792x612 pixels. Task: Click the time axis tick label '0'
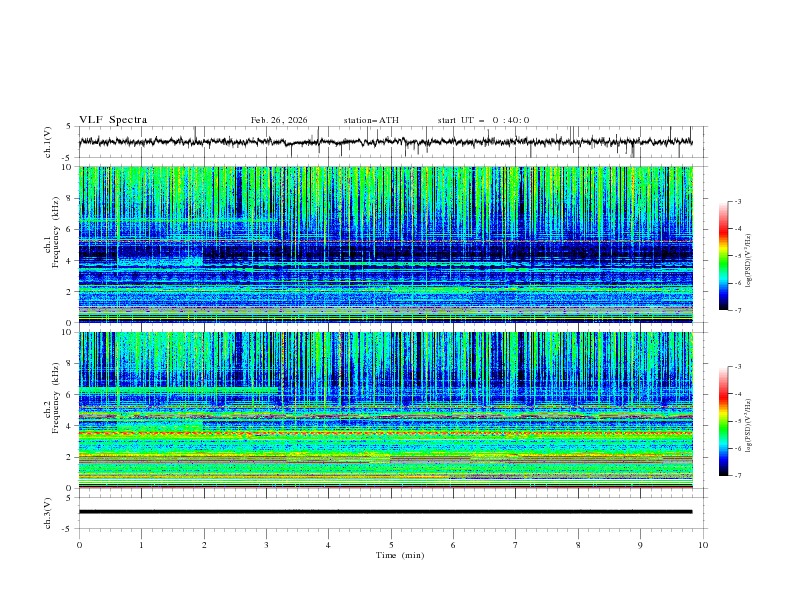click(79, 545)
